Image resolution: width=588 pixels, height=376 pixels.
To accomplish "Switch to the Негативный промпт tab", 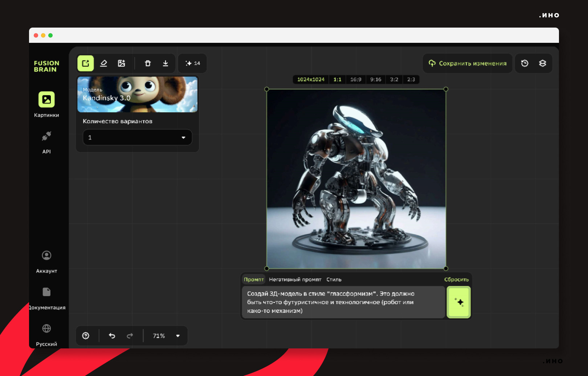I will (x=295, y=279).
